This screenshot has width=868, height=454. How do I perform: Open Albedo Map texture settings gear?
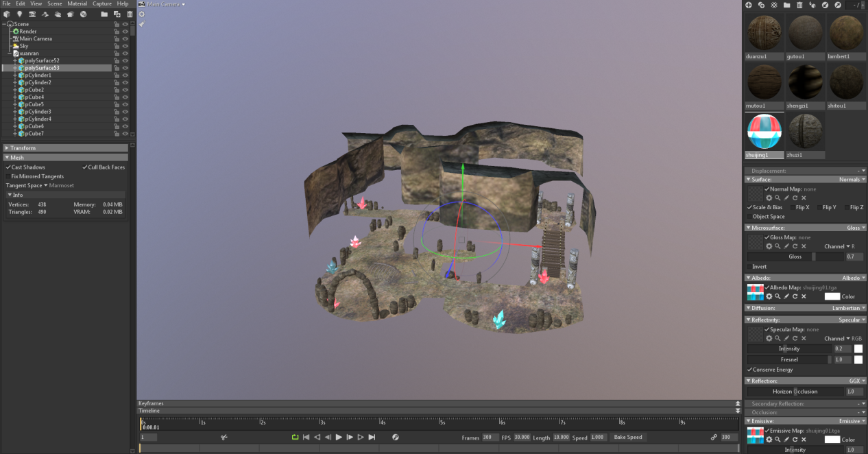[x=769, y=296]
